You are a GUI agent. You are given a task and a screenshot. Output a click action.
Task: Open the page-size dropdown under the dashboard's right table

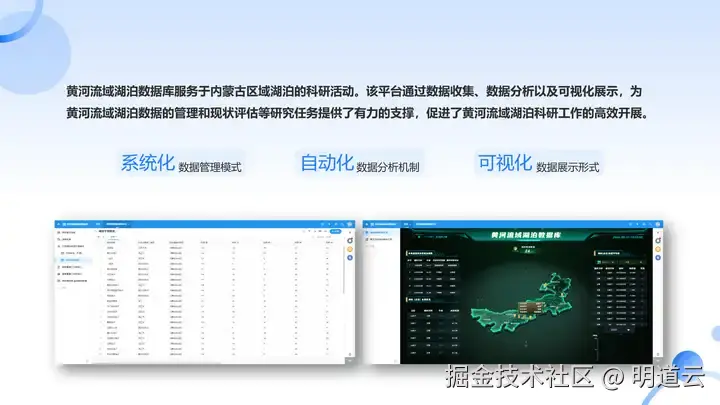[620, 330]
